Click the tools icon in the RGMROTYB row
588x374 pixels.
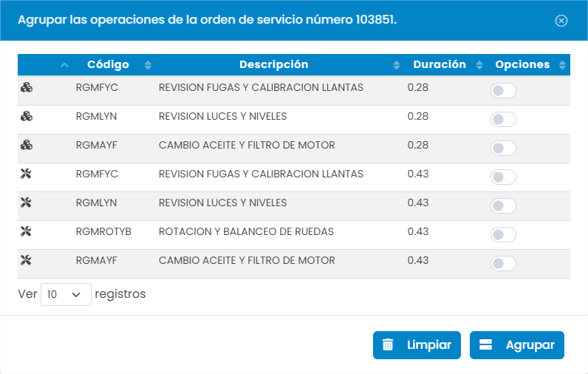(x=26, y=231)
